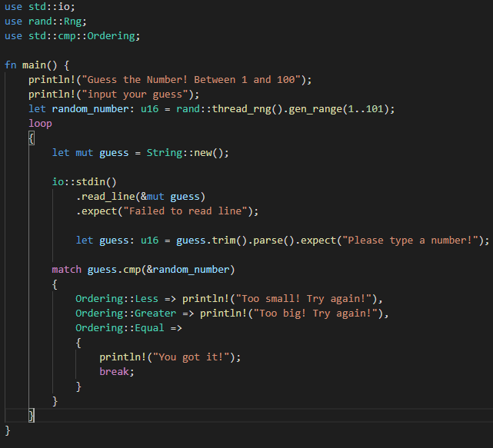Click the "Guess the Number! Between 1 and 100" string
Screen dimensions: 493x448
pyautogui.click(x=192, y=79)
